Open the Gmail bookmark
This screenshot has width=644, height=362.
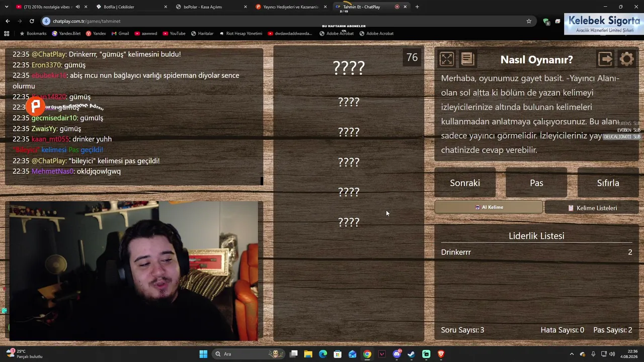pyautogui.click(x=120, y=34)
